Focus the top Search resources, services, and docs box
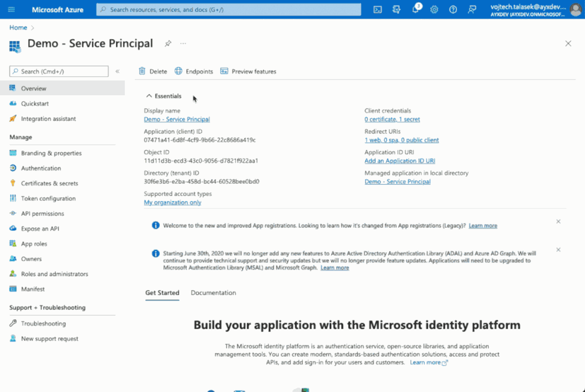The image size is (585, 392). click(x=229, y=10)
